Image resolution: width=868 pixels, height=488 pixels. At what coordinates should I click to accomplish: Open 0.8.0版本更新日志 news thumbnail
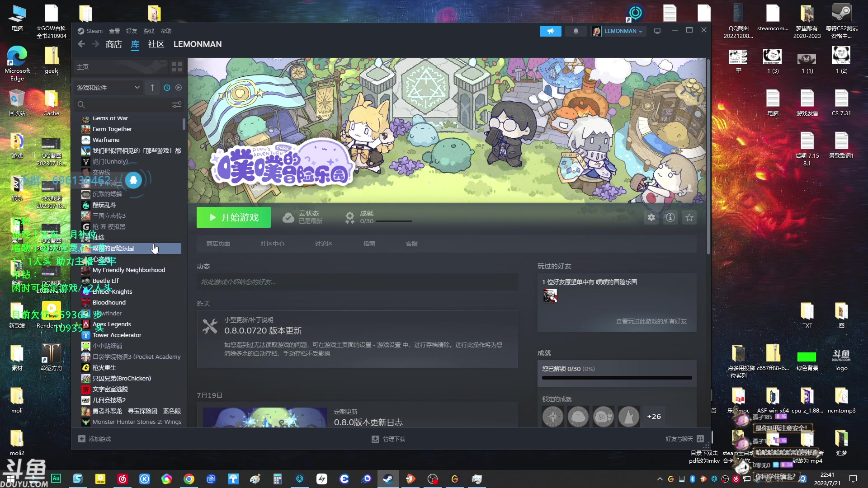point(265,418)
